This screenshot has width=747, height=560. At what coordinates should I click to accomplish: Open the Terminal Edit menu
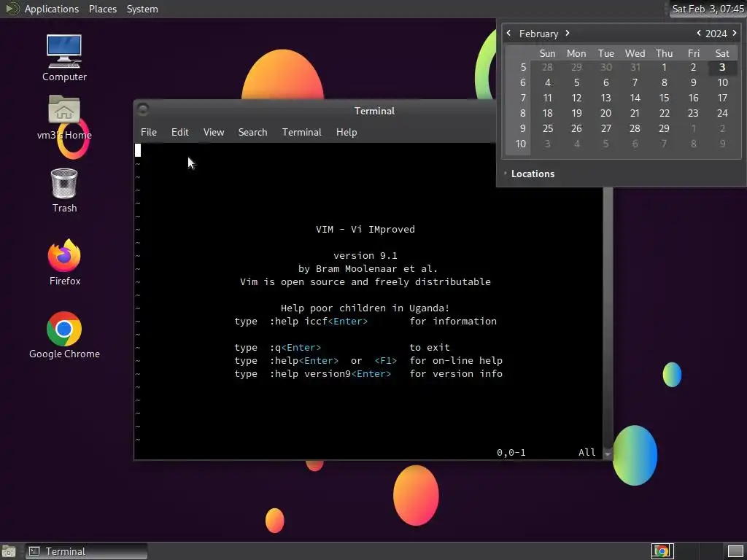point(179,133)
